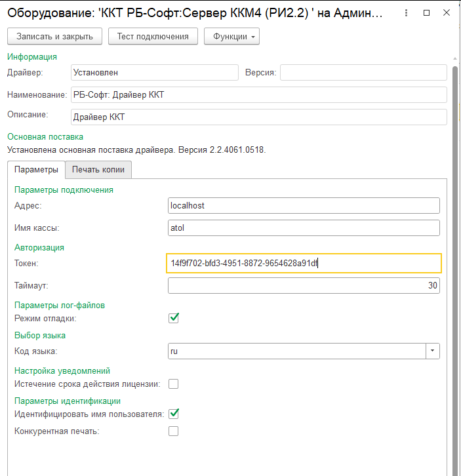
Task: Switch to the 'Параметры' tab
Action: pyautogui.click(x=37, y=169)
